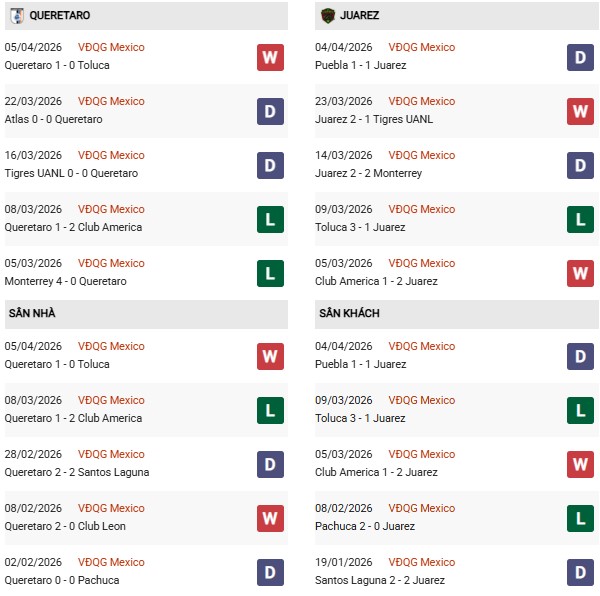This screenshot has width=600, height=596.
Task: Click L badge for Pachuca 2 - 0 Juarez
Action: point(580,518)
